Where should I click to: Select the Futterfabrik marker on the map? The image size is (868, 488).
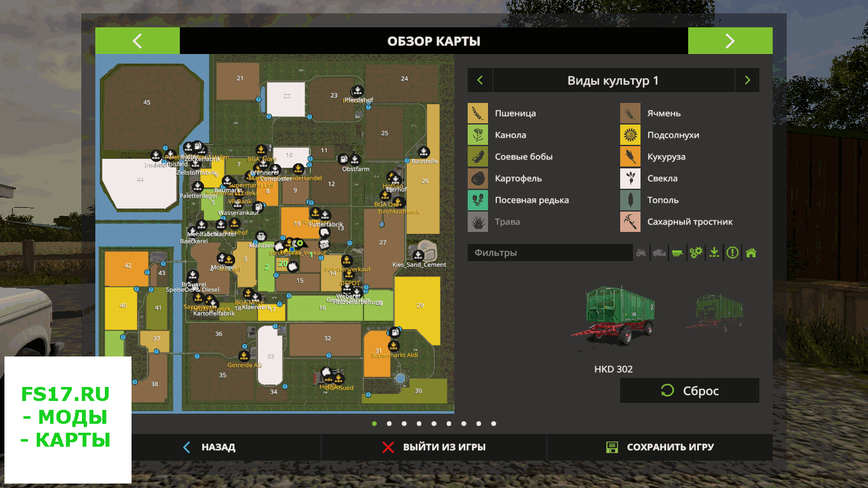(x=325, y=215)
